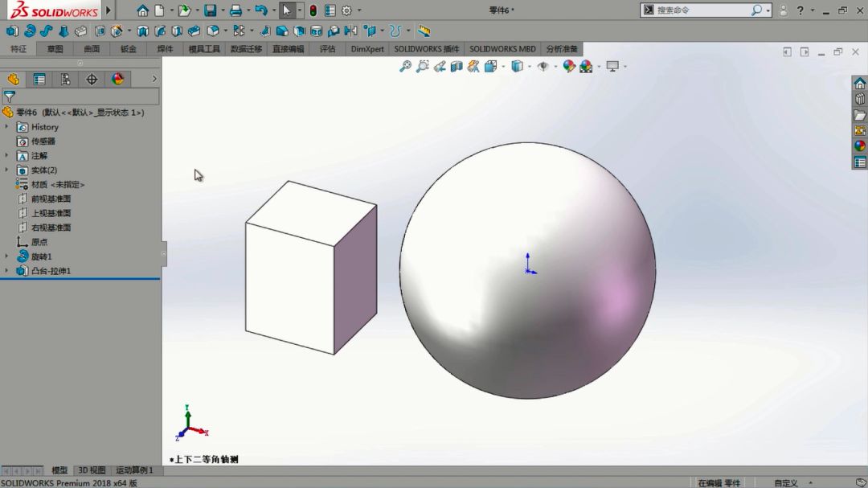Click the Home icon in top toolbar
The image size is (868, 488).
tap(142, 10)
